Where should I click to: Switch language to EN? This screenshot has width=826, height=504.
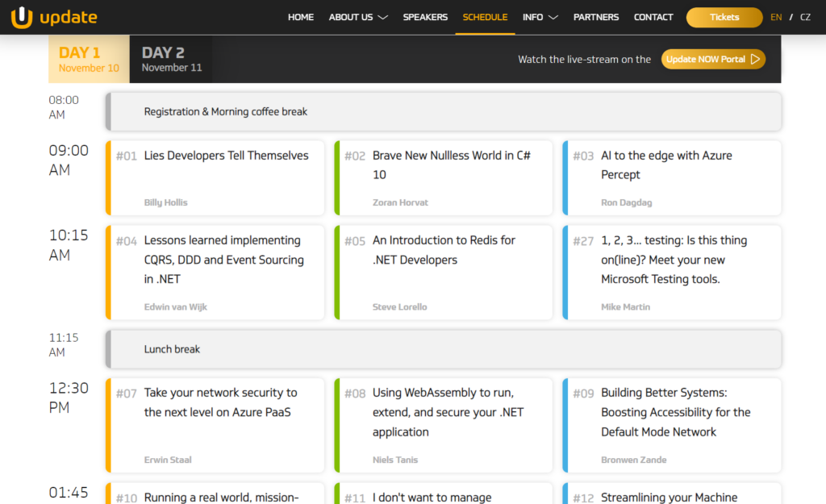point(776,18)
